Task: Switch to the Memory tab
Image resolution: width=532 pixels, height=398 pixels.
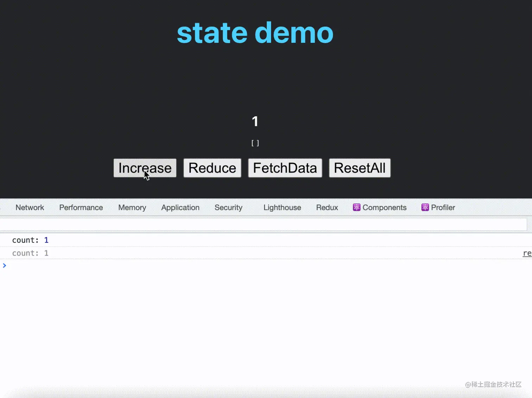Action: [132, 207]
